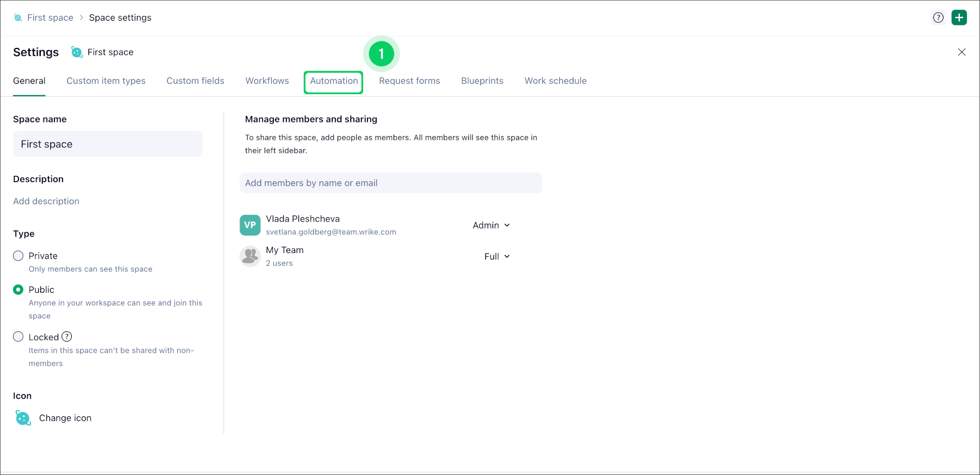Click the Add description link
Screen dimensions: 980x475
(x=46, y=201)
